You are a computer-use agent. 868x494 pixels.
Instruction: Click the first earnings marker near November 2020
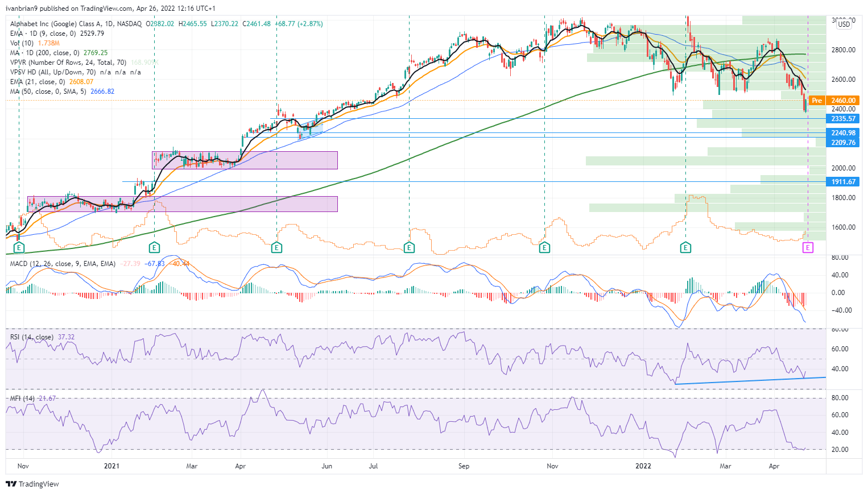pos(19,247)
